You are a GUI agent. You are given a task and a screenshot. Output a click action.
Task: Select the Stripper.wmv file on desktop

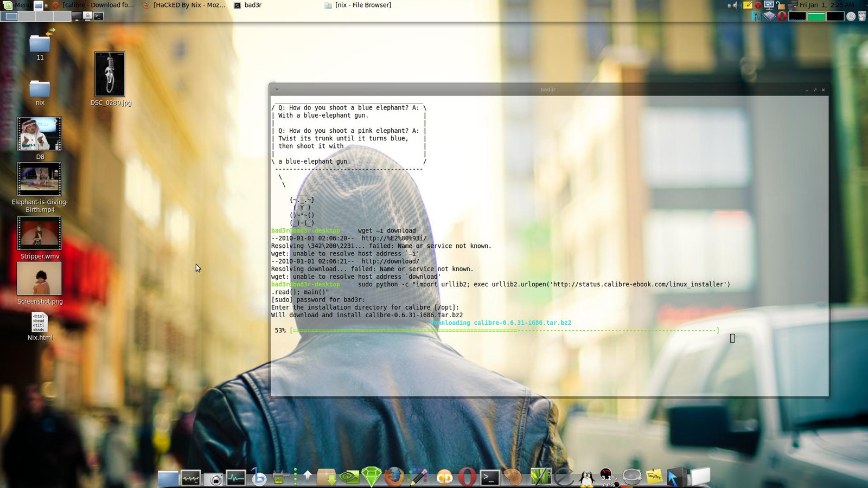pyautogui.click(x=40, y=238)
